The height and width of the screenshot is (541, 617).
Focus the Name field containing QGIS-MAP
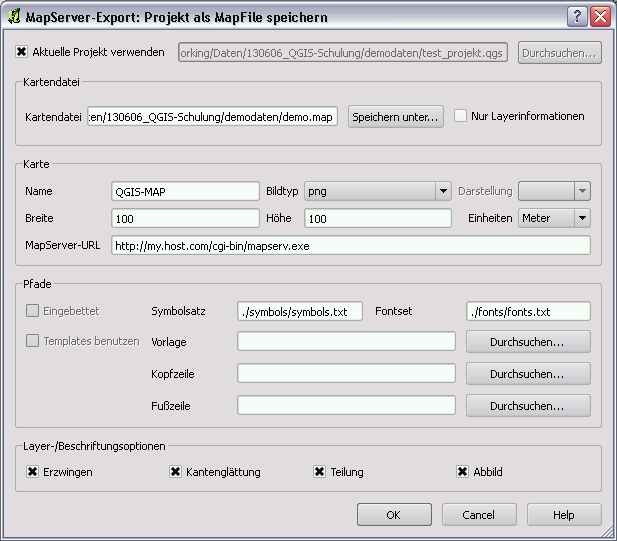185,191
